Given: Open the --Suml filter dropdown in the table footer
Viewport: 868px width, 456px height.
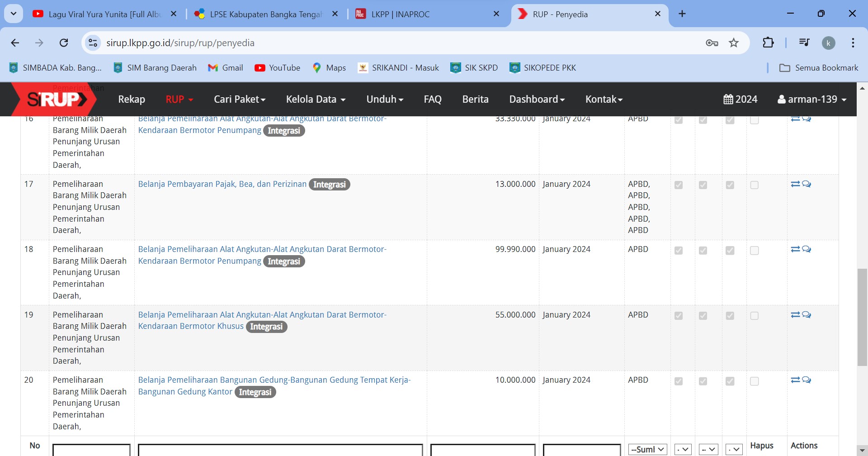Looking at the screenshot, I should (647, 449).
